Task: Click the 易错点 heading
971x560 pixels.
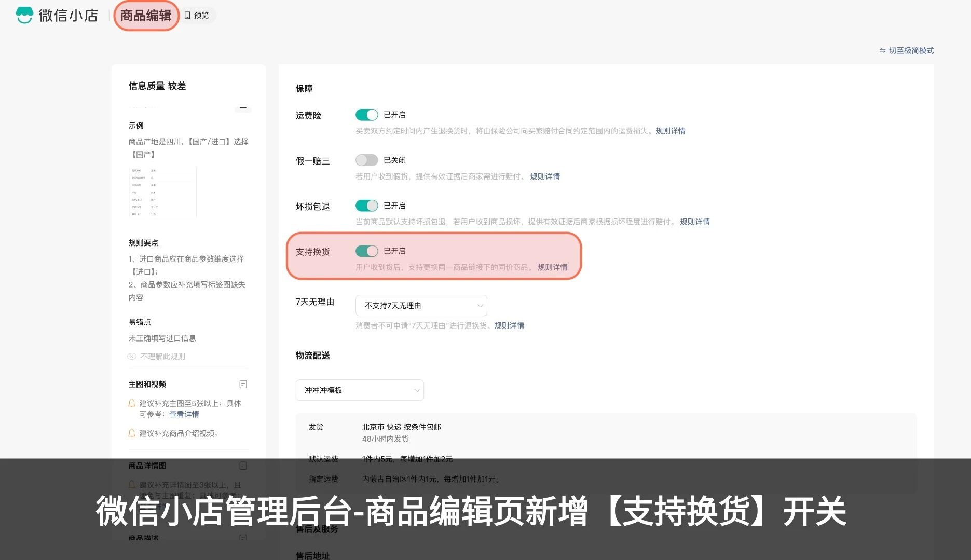Action: [140, 322]
